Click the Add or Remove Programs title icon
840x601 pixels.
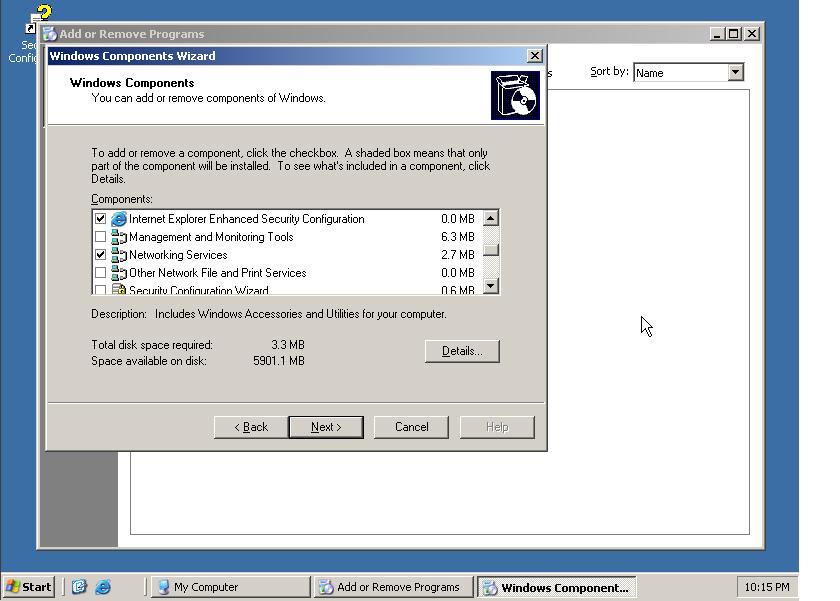click(x=50, y=34)
